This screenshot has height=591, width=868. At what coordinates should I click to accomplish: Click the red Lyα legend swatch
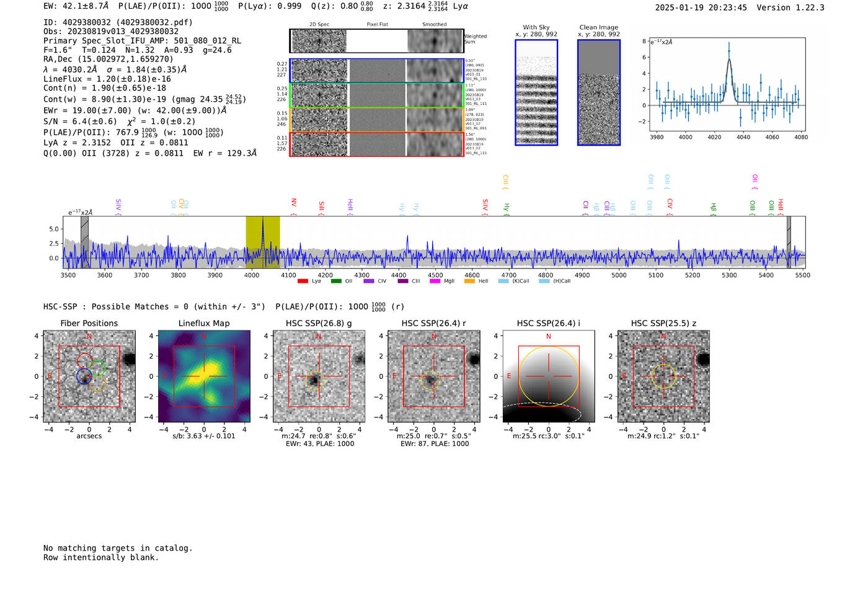303,281
